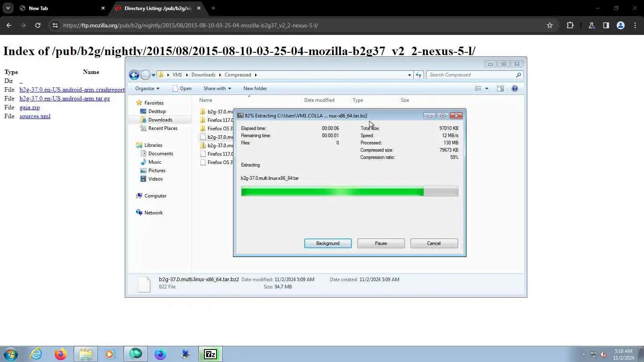Click the Background button in extraction dialog

(x=328, y=243)
